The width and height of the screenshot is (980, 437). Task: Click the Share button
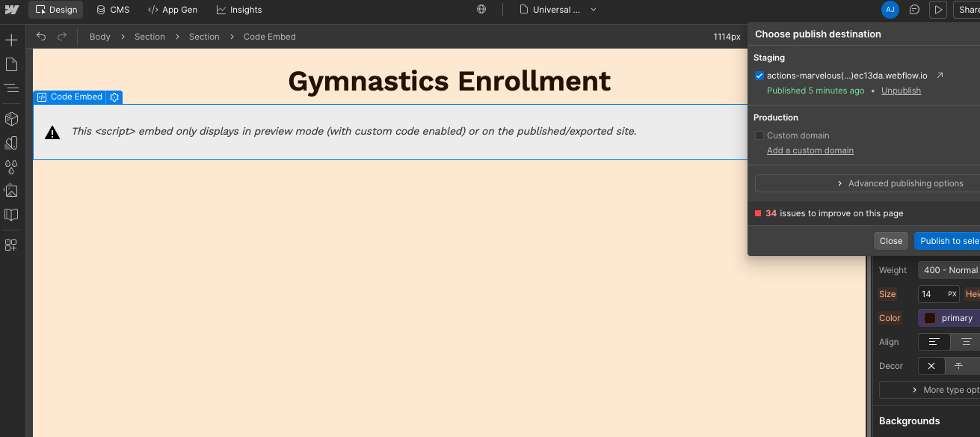coord(967,10)
